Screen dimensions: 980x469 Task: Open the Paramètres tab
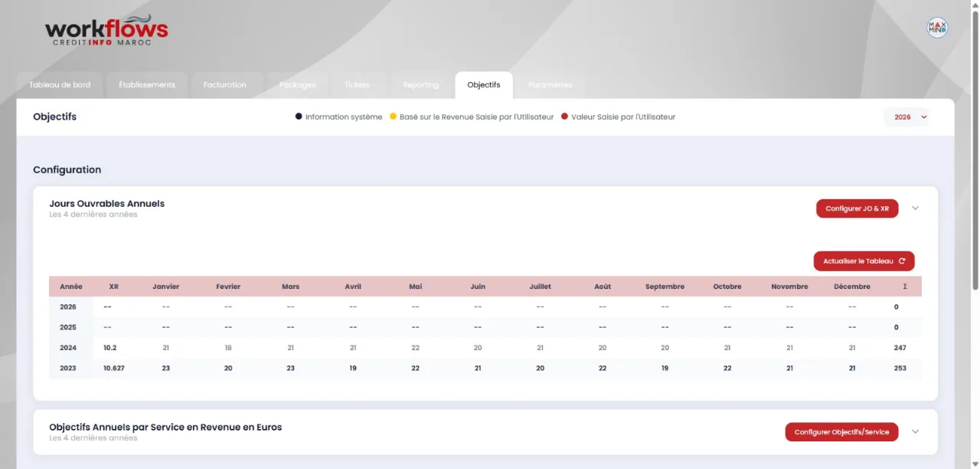[550, 85]
